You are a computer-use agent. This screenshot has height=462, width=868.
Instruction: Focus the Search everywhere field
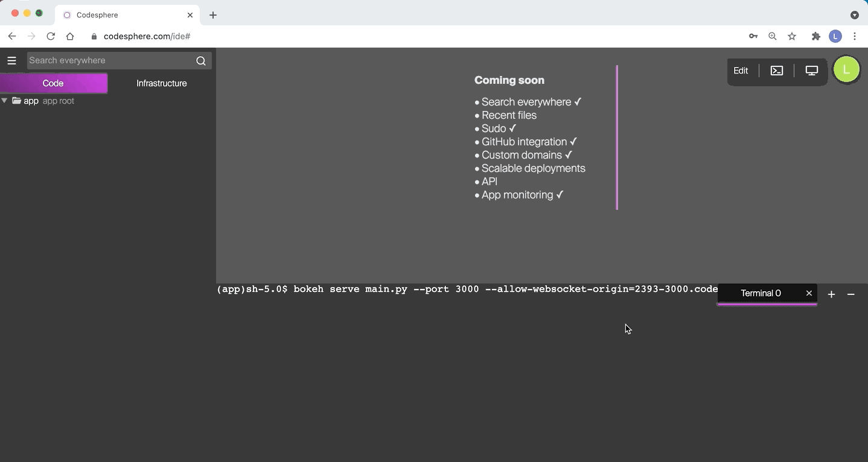tap(109, 60)
